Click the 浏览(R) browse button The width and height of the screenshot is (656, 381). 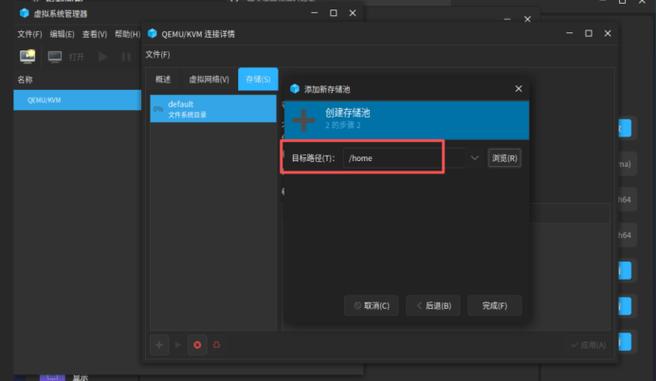tap(505, 158)
